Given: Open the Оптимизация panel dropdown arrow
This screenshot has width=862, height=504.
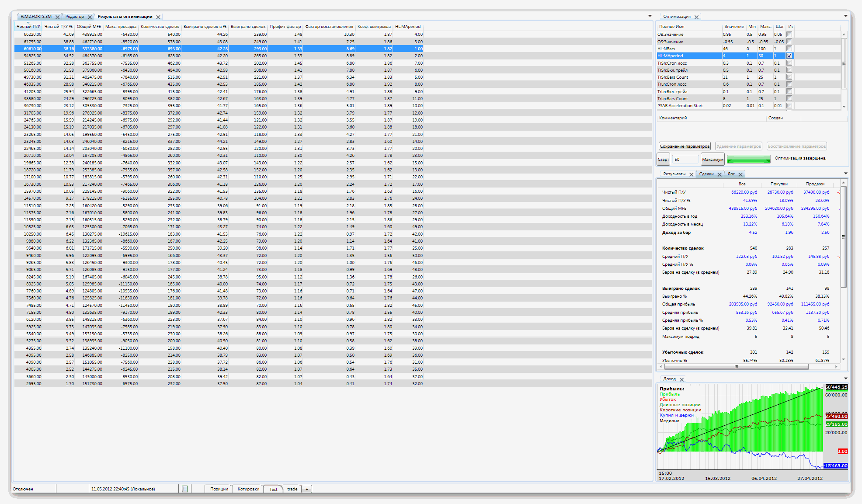Looking at the screenshot, I should pos(845,16).
